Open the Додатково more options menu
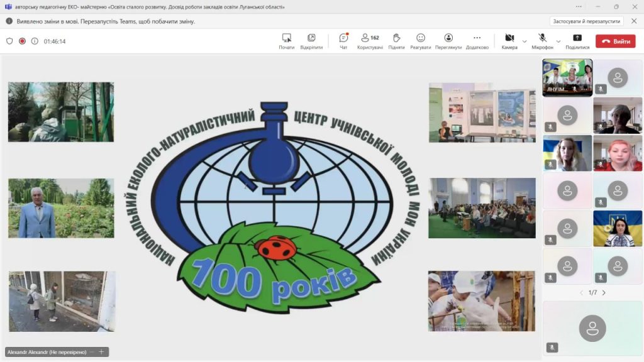The width and height of the screenshot is (644, 362). (x=477, y=41)
